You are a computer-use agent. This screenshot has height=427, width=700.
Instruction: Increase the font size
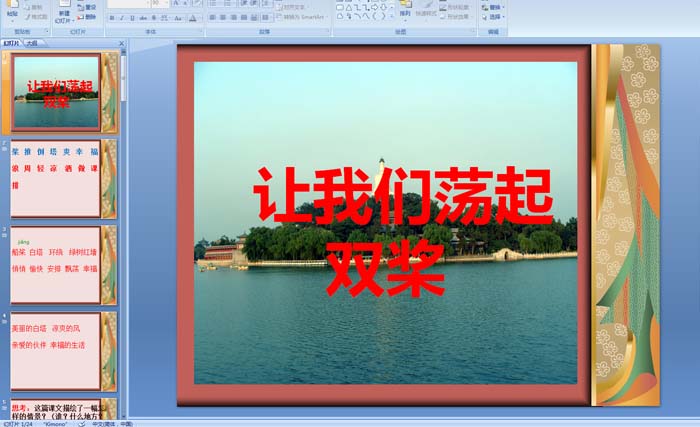tap(176, 3)
